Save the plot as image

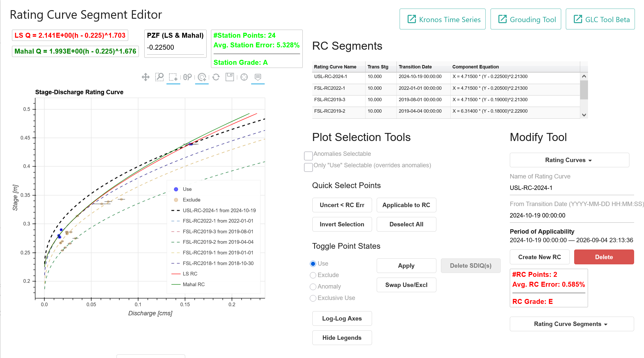pyautogui.click(x=230, y=77)
